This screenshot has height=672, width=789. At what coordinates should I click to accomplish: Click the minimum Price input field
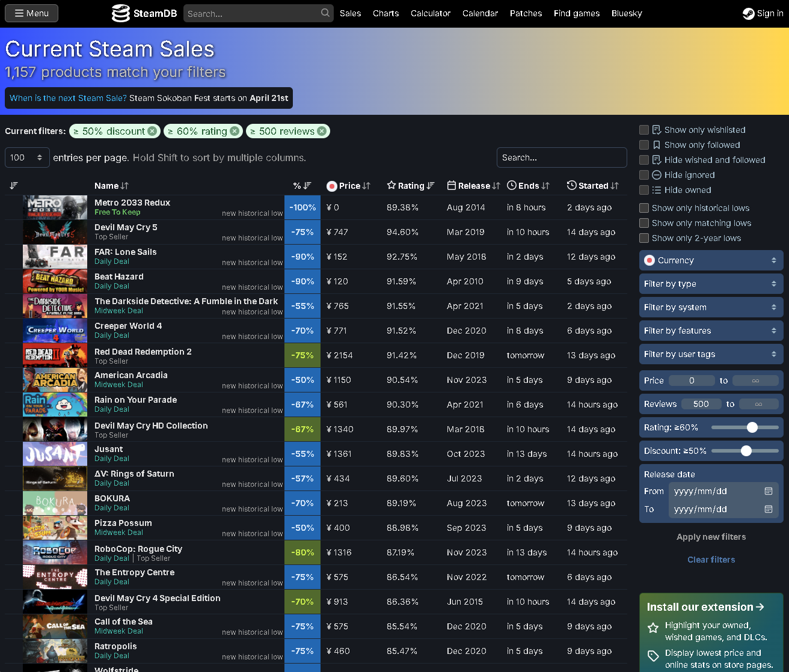tap(692, 380)
